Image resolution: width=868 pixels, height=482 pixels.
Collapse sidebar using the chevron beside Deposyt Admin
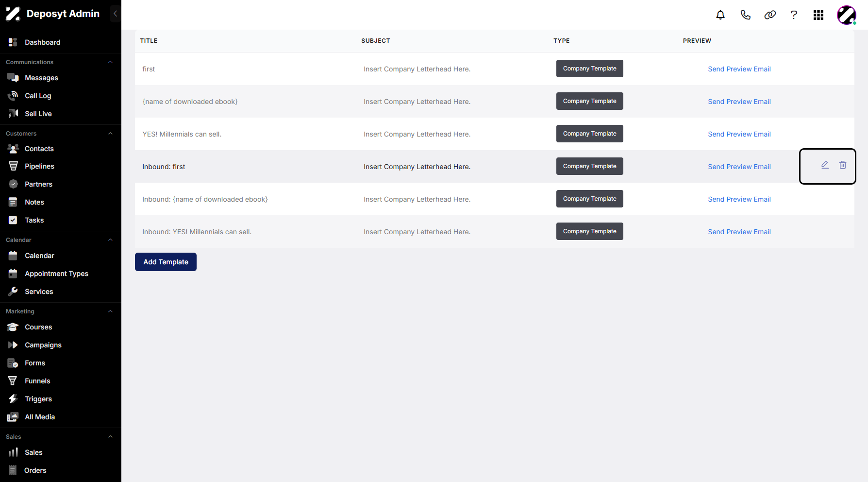click(x=115, y=14)
